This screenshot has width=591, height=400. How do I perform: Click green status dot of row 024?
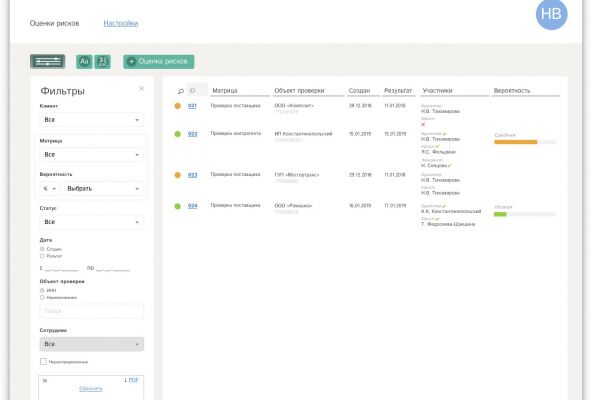(x=178, y=206)
